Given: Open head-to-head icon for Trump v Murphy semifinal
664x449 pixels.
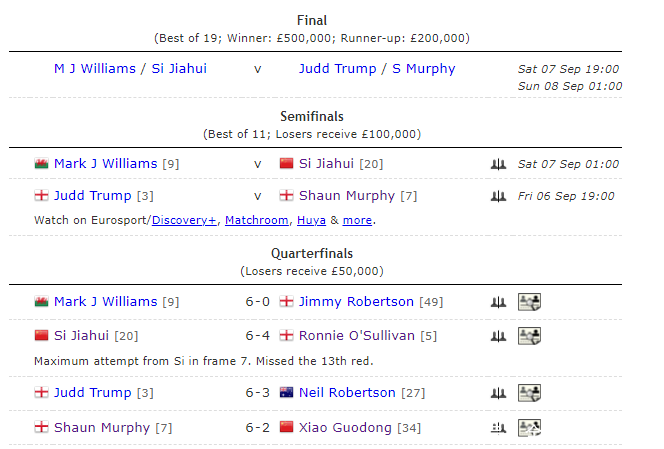Looking at the screenshot, I should [x=498, y=196].
